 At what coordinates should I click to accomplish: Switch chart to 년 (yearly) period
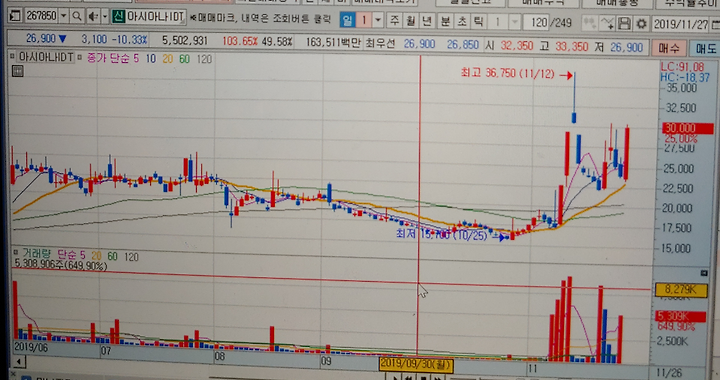pos(427,21)
